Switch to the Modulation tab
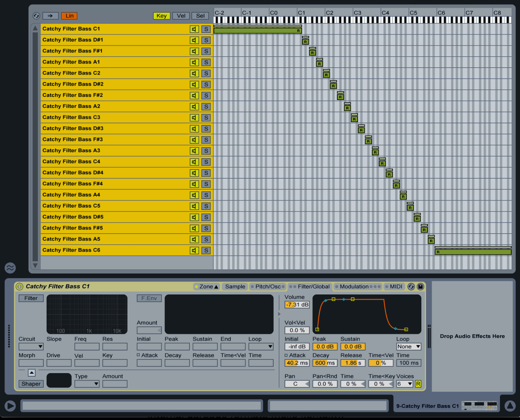The image size is (520, 420). [357, 287]
